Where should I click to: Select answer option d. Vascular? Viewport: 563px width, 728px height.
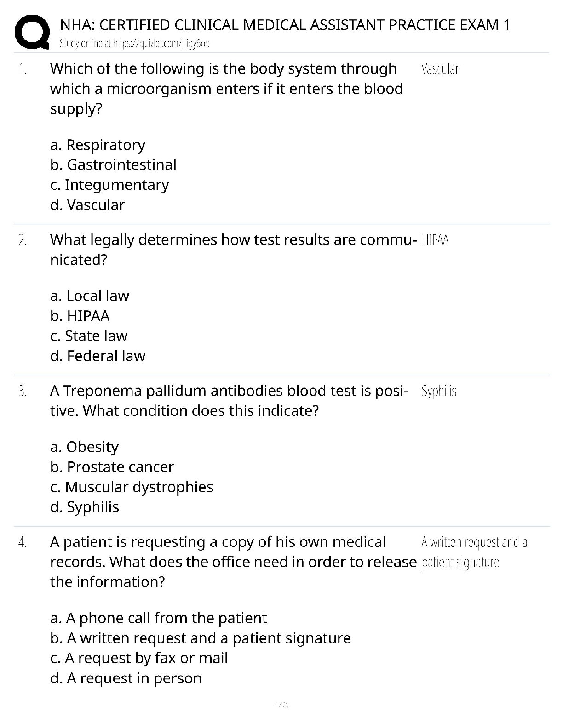(x=87, y=205)
